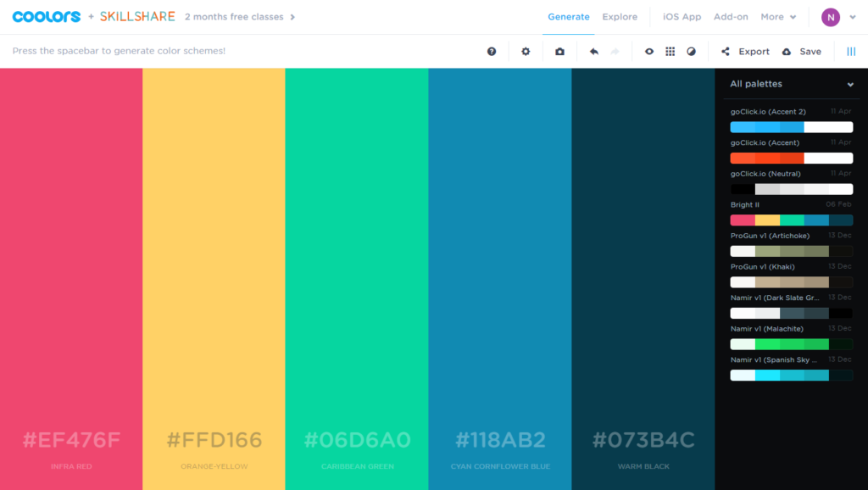Click the camera icon to pick from photo
This screenshot has height=490, width=868.
(559, 52)
